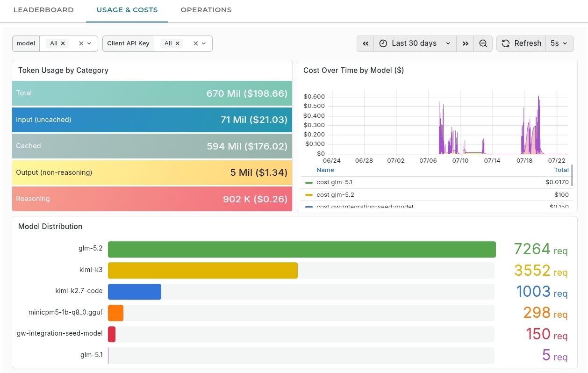Click the $100 total for glm-5.2
The height and width of the screenshot is (373, 588).
point(561,195)
